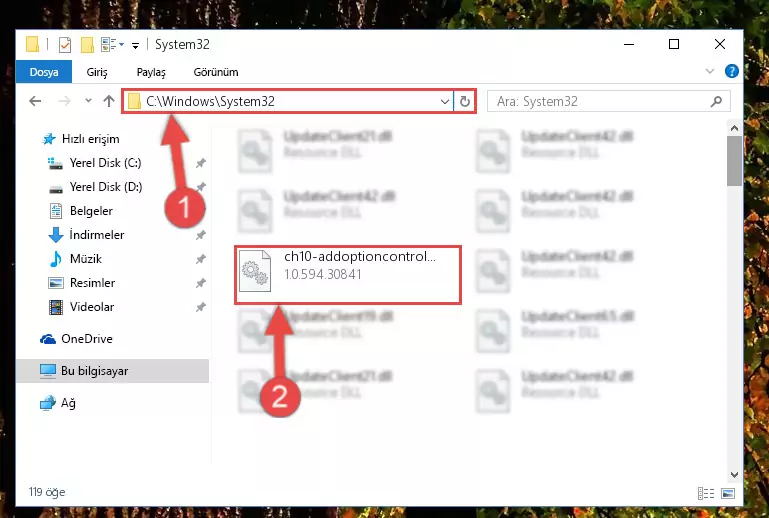This screenshot has width=769, height=518.
Task: Switch to details view in status bar
Action: coord(706,493)
